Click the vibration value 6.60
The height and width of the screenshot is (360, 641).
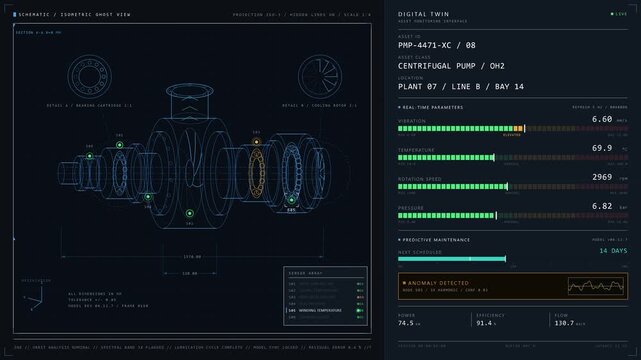tap(602, 119)
